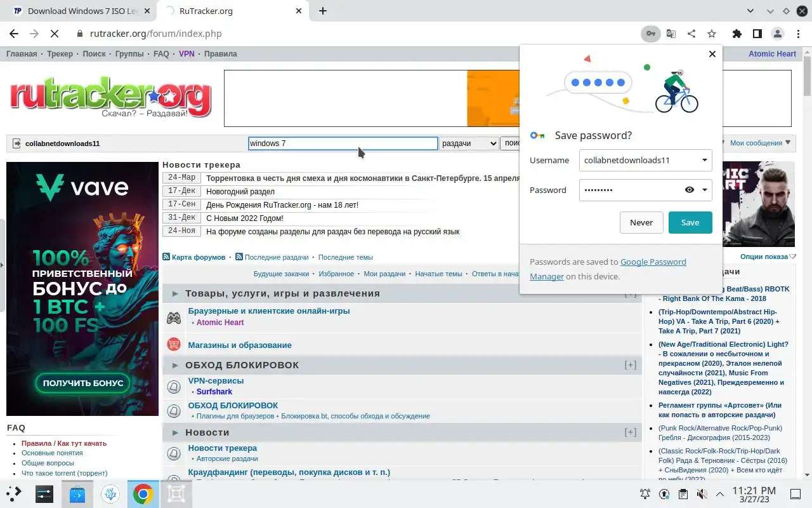The height and width of the screenshot is (508, 812).
Task: Open the Translate page icon
Action: 671,34
